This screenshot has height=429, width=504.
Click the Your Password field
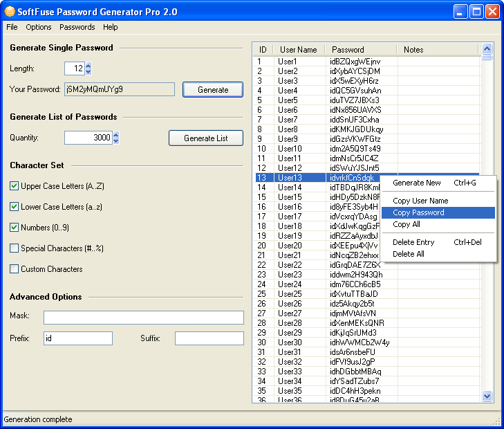pos(120,89)
